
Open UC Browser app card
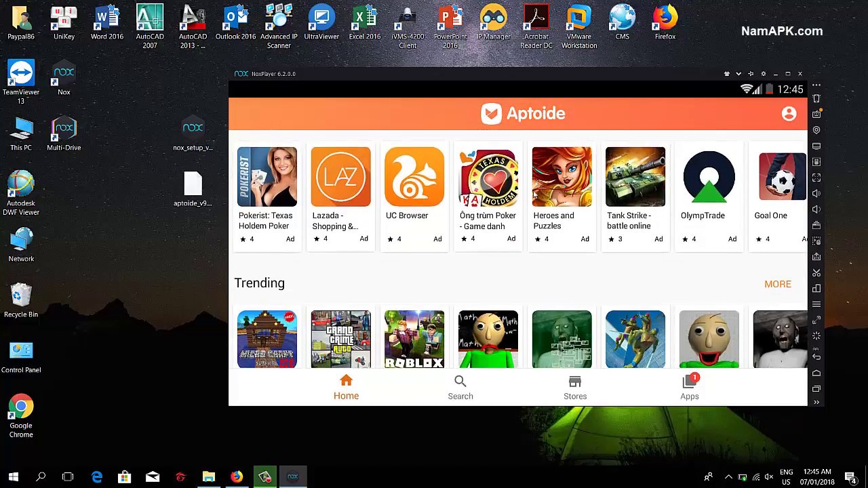coord(414,196)
